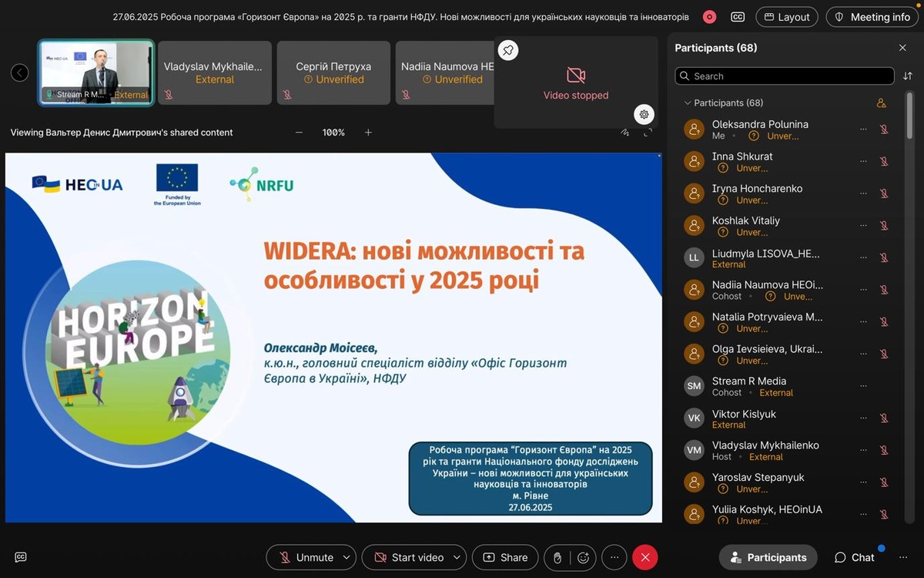Click the Share button
The image size is (924, 578).
pos(505,557)
